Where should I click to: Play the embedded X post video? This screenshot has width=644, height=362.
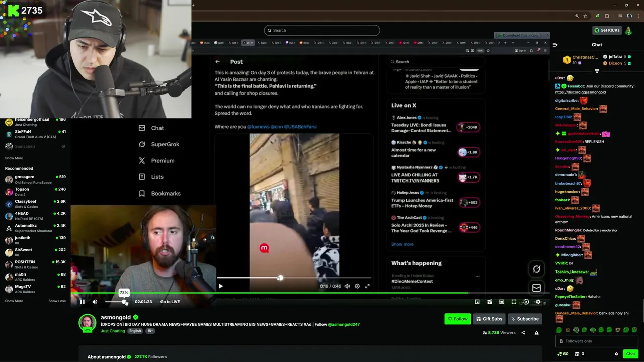(220, 286)
